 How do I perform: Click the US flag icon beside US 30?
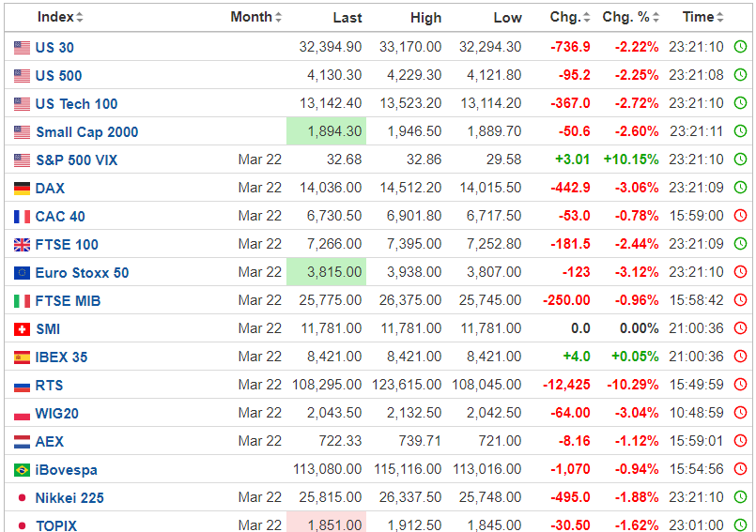click(x=22, y=48)
